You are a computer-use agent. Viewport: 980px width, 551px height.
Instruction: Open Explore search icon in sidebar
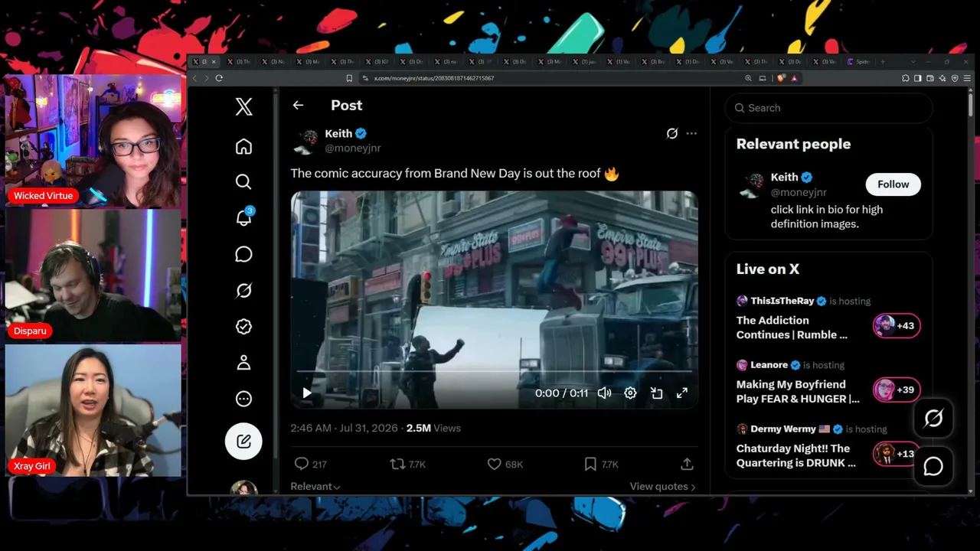243,181
